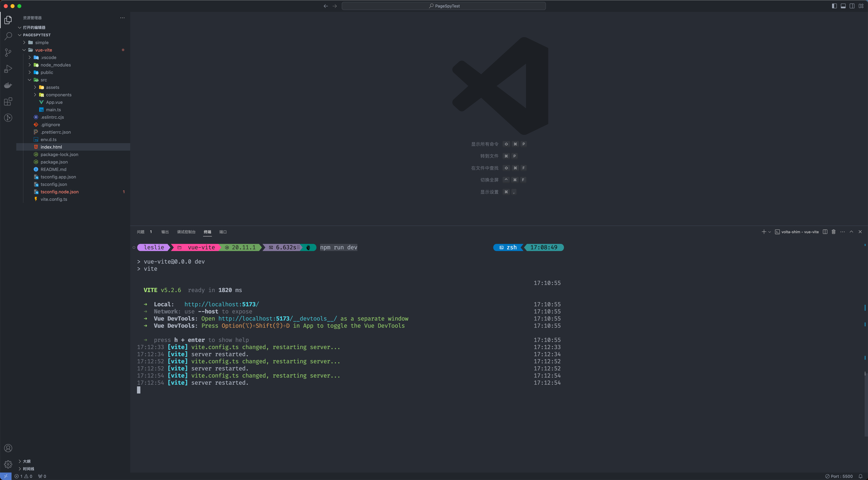Customize layout from title bar
Screen dimensions: 868x480
coord(861,6)
